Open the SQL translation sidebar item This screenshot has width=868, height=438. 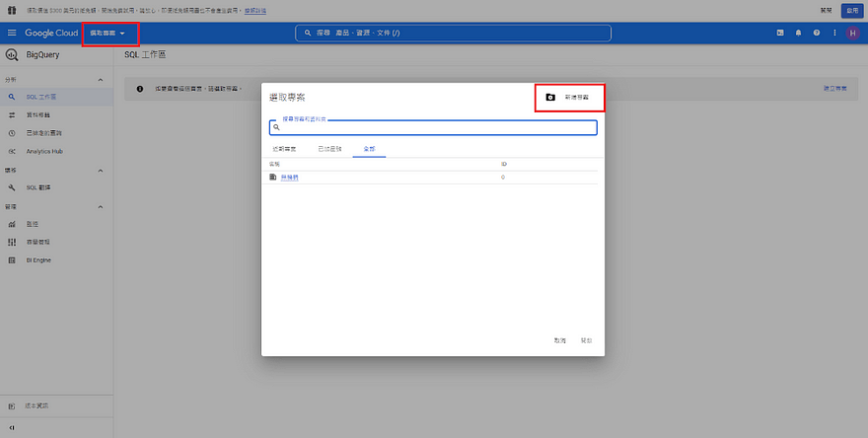coord(56,187)
